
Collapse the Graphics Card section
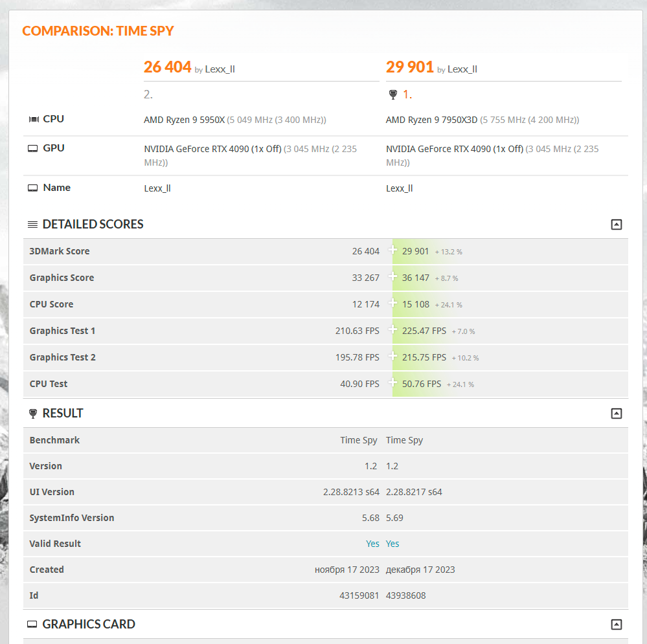click(616, 625)
